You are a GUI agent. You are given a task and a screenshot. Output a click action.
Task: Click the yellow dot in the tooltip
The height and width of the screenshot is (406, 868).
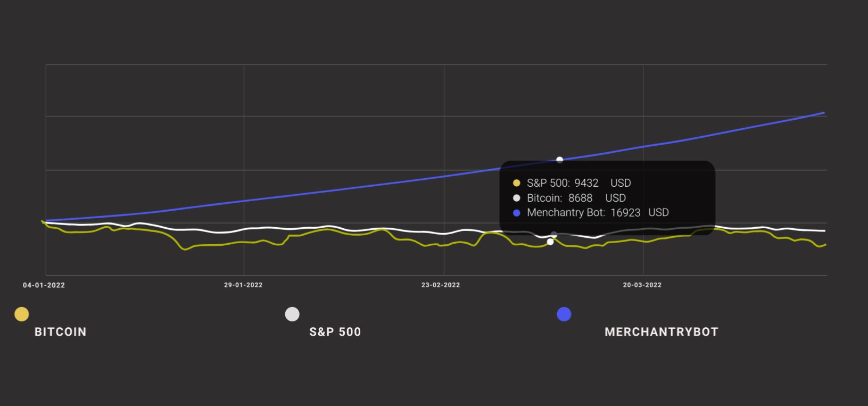coord(516,183)
